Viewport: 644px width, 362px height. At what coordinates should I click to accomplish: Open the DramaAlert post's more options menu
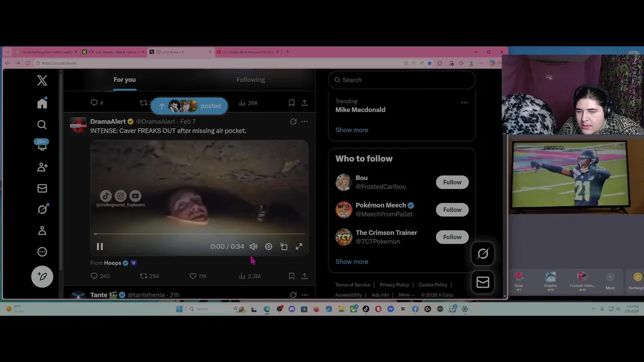point(304,122)
